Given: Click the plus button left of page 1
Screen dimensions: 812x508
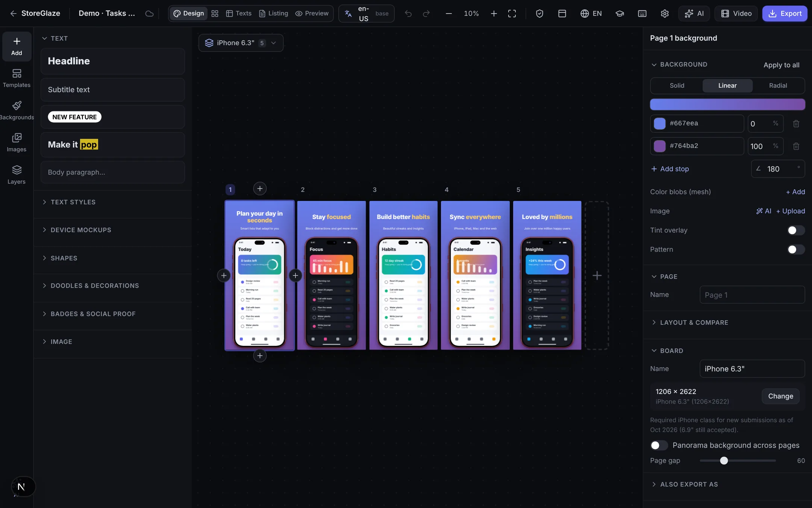Looking at the screenshot, I should tap(224, 275).
